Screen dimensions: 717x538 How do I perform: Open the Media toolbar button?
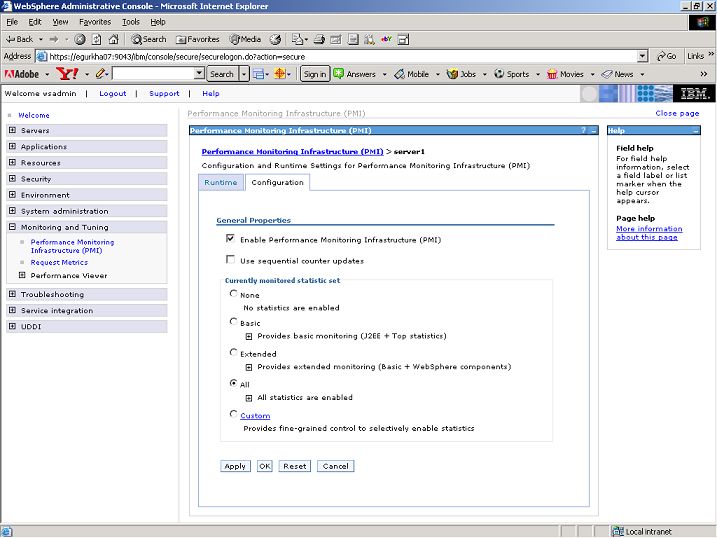point(246,39)
